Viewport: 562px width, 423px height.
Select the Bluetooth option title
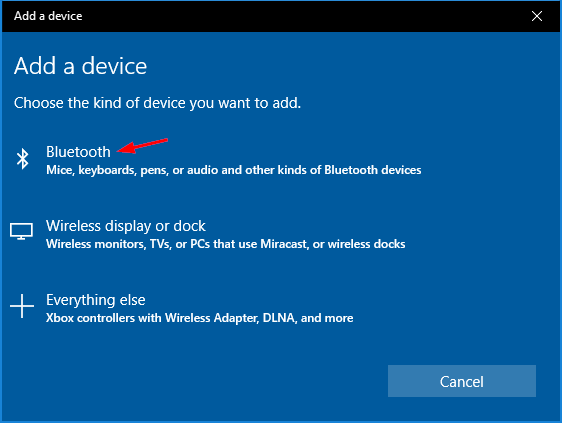[x=78, y=152]
